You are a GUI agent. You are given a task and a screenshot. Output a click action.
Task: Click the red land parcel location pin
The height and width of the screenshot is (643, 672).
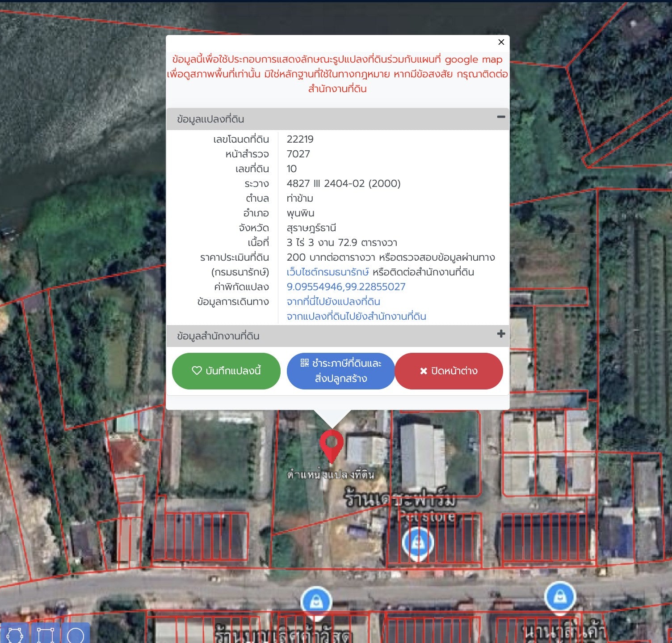tap(331, 445)
